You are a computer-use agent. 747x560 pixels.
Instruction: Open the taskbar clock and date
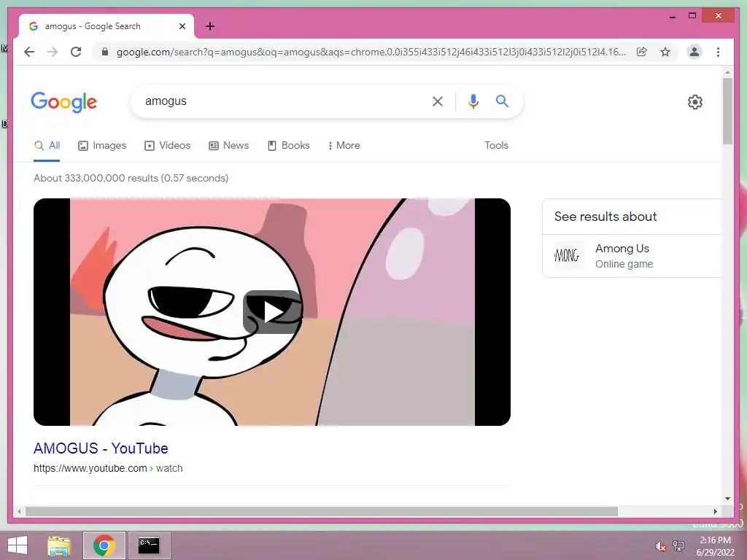pos(715,546)
